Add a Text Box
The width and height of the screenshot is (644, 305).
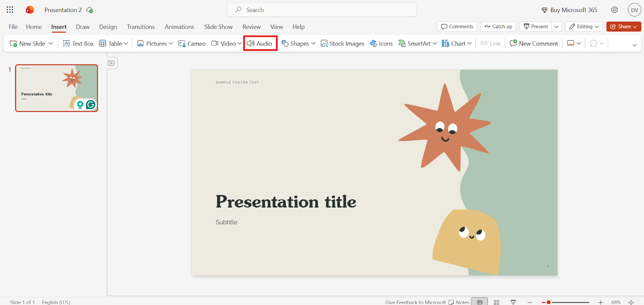[x=78, y=44]
